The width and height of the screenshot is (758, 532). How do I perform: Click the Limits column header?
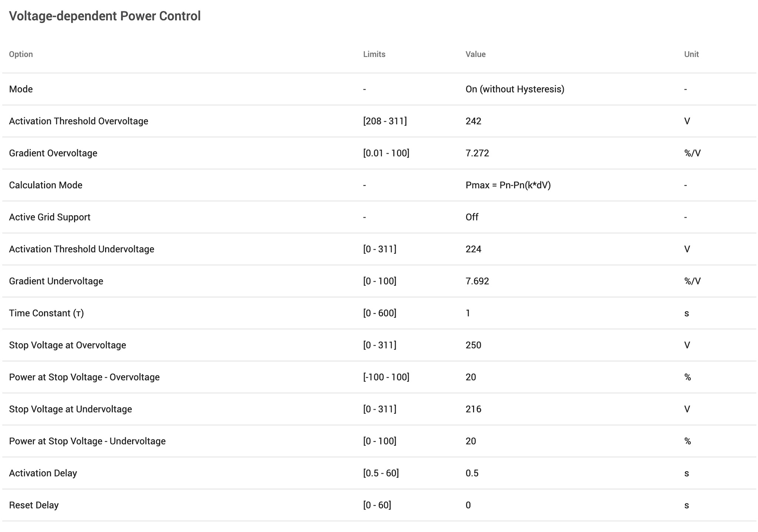(x=374, y=54)
